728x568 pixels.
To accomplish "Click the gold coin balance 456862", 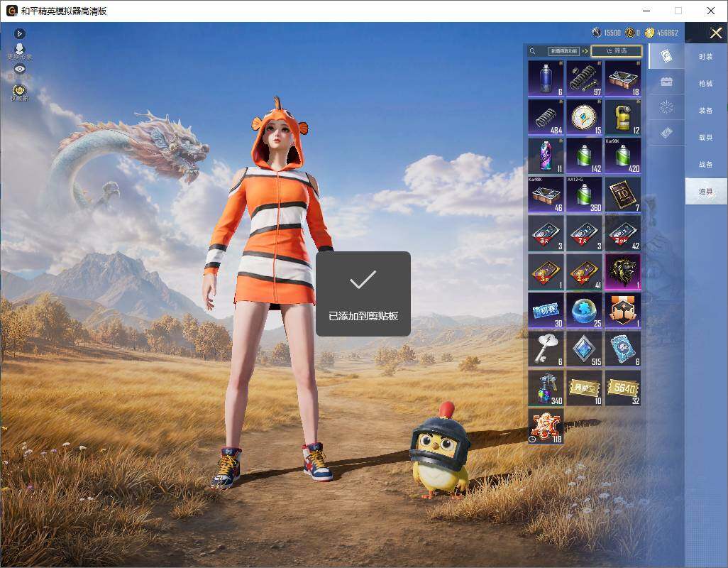I will [x=661, y=33].
